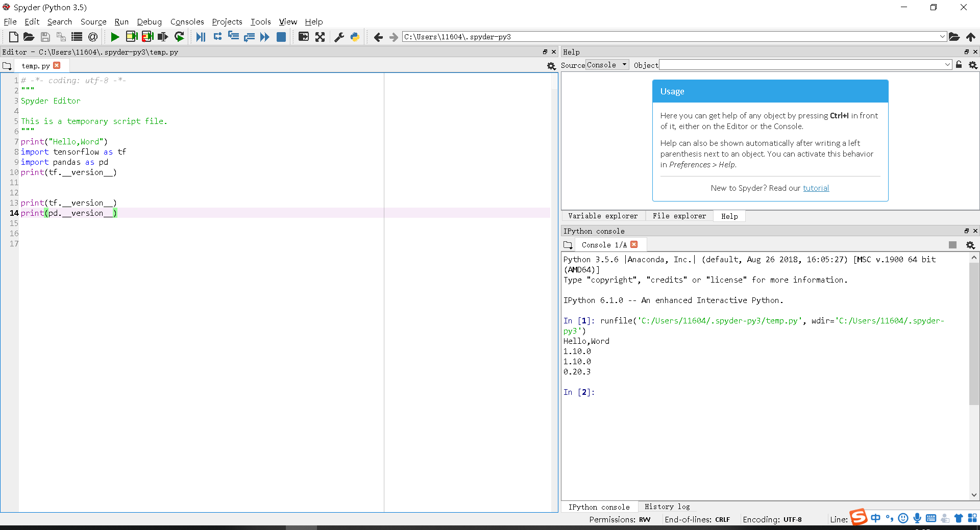Switch to the History log tab
Screen dimensions: 980x530
[667, 507]
